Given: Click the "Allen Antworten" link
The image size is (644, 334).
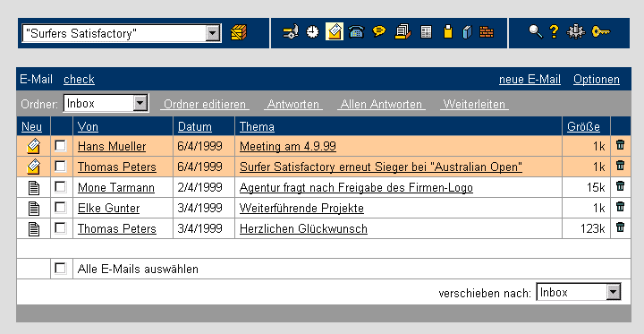Looking at the screenshot, I should pos(381,105).
